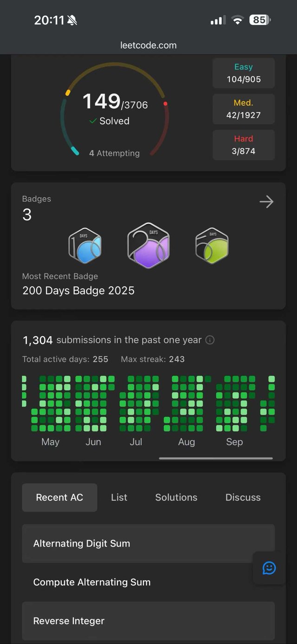
Task: Open the feedback smiley chat icon
Action: point(269,567)
